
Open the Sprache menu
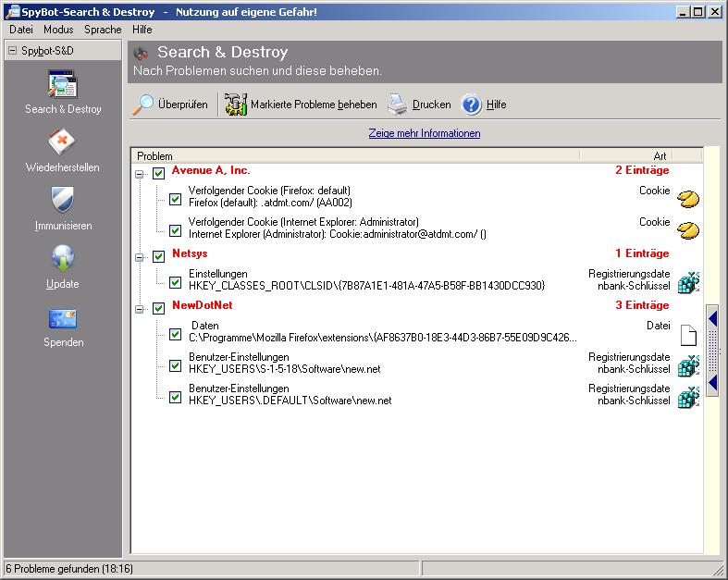point(103,30)
